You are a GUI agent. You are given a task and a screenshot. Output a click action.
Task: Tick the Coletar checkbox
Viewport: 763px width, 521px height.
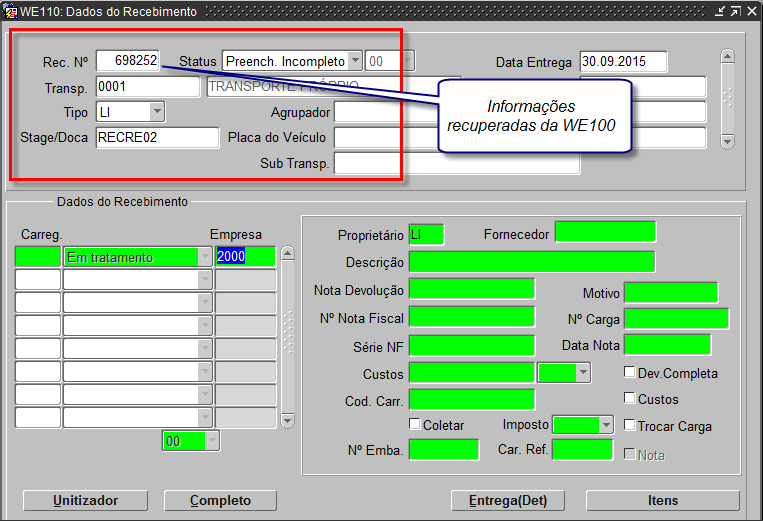(415, 424)
